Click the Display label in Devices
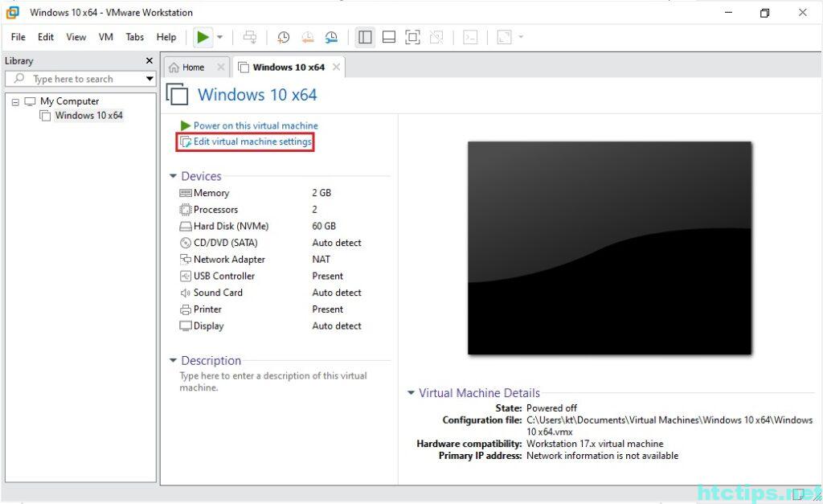The image size is (823, 504). [208, 326]
